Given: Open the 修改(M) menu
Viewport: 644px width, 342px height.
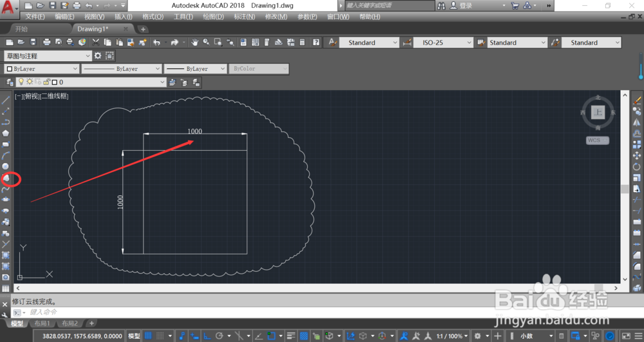Looking at the screenshot, I should [x=276, y=17].
